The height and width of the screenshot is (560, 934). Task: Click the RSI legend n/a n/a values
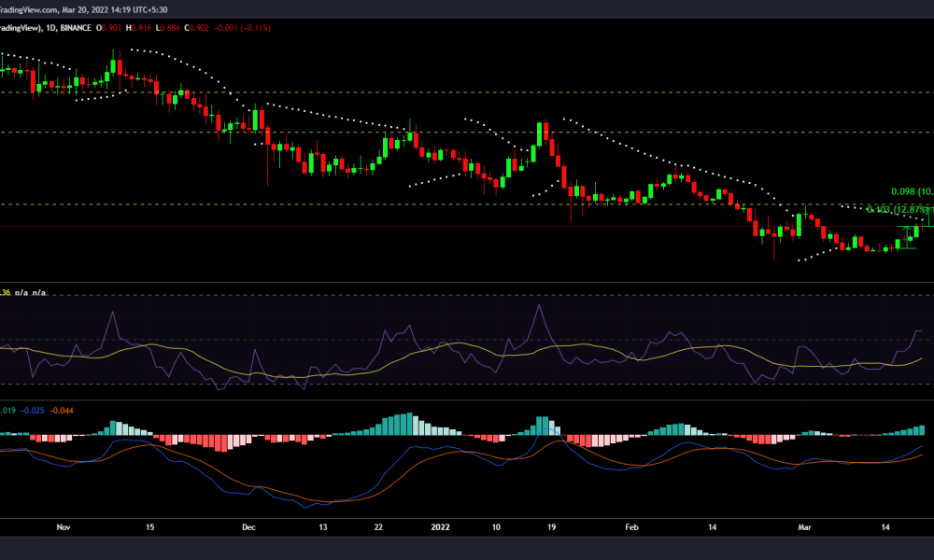[x=31, y=293]
